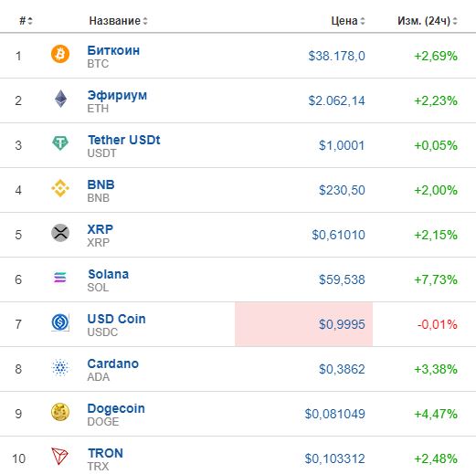Sort by Цена price column header

(348, 21)
